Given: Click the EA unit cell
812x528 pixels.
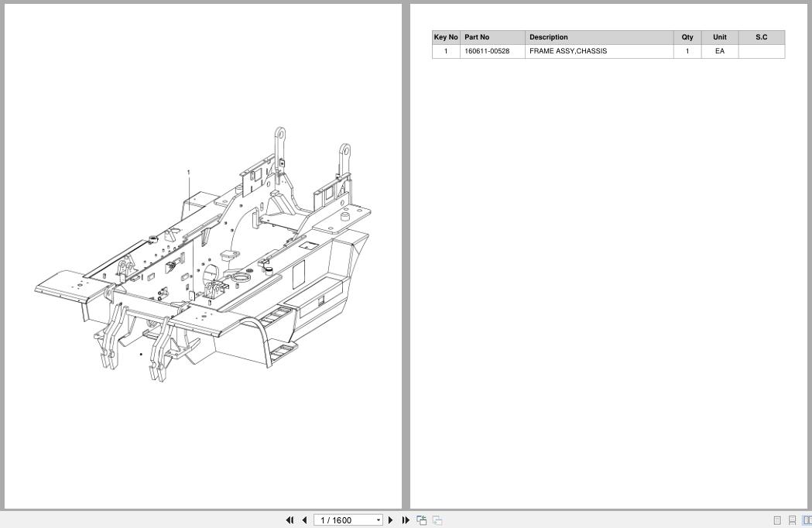Looking at the screenshot, I should coord(720,51).
